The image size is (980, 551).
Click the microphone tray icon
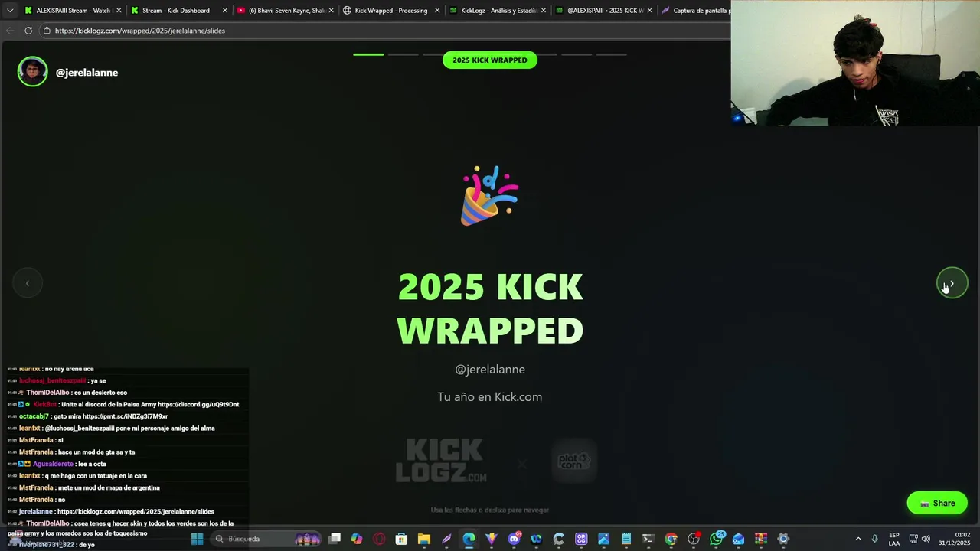point(874,539)
